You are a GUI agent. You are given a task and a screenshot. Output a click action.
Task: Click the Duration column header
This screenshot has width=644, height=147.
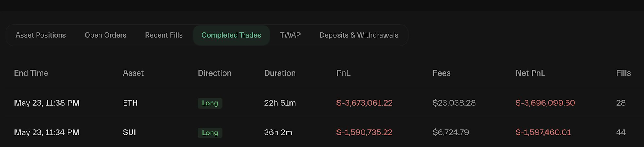click(280, 73)
